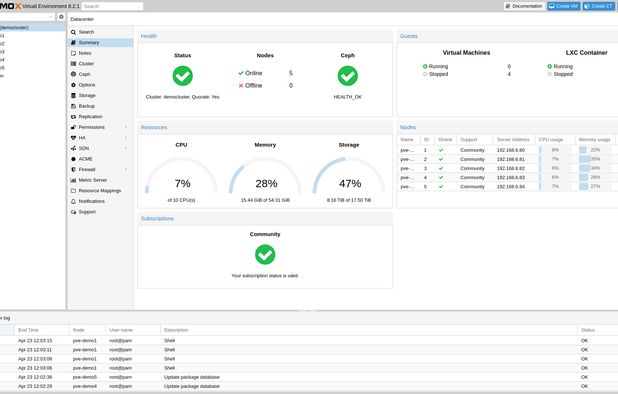Viewport: 618px width, 394px height.
Task: Click the Support chat icon
Action: [x=73, y=212]
